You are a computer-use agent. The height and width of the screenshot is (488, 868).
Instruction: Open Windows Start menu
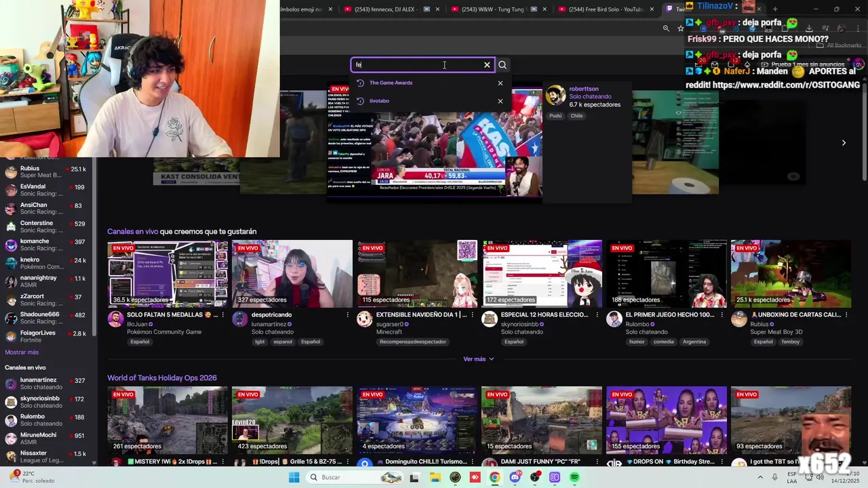(x=294, y=477)
